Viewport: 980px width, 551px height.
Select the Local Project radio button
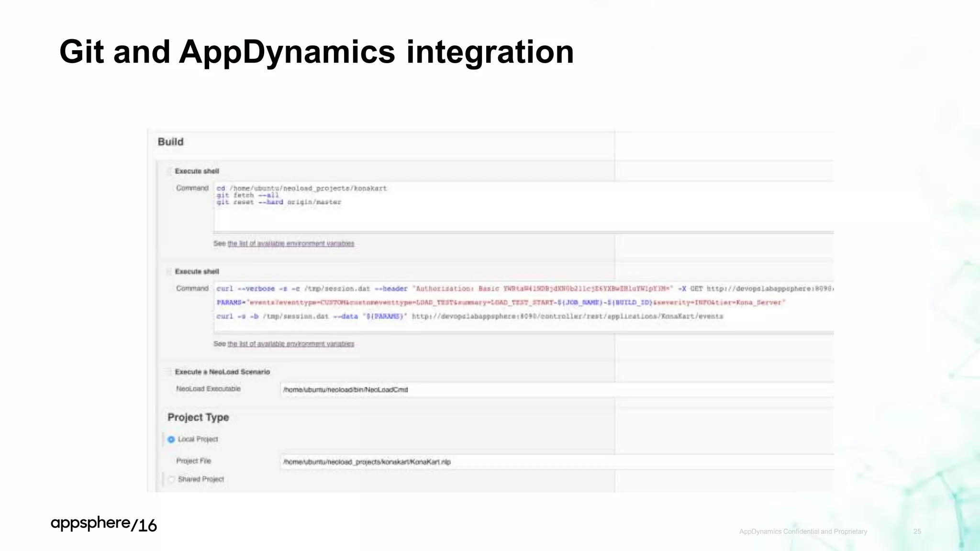click(171, 439)
